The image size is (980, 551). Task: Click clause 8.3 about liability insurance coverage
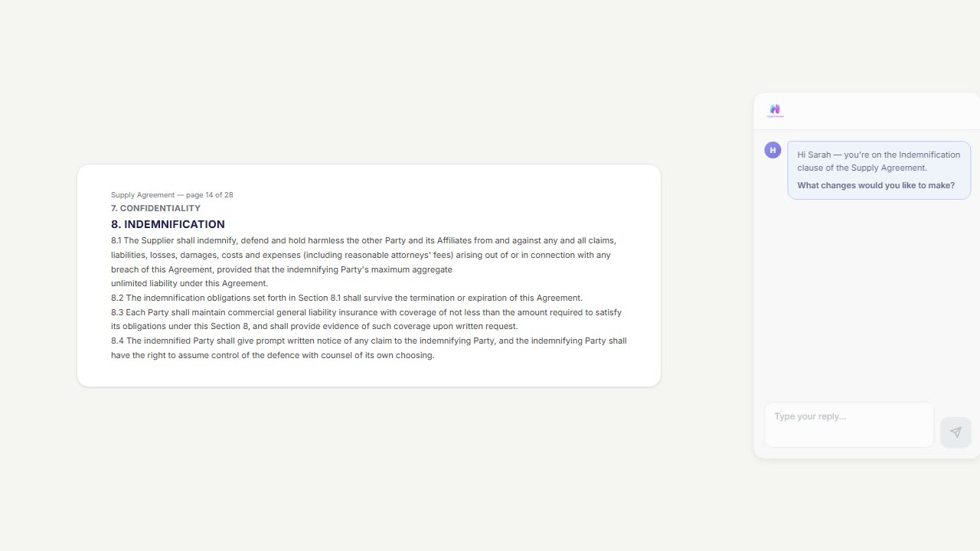[366, 312]
